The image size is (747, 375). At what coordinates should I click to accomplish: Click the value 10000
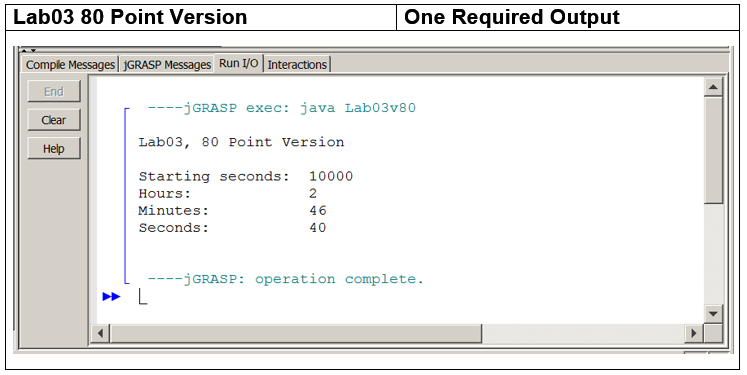(331, 176)
